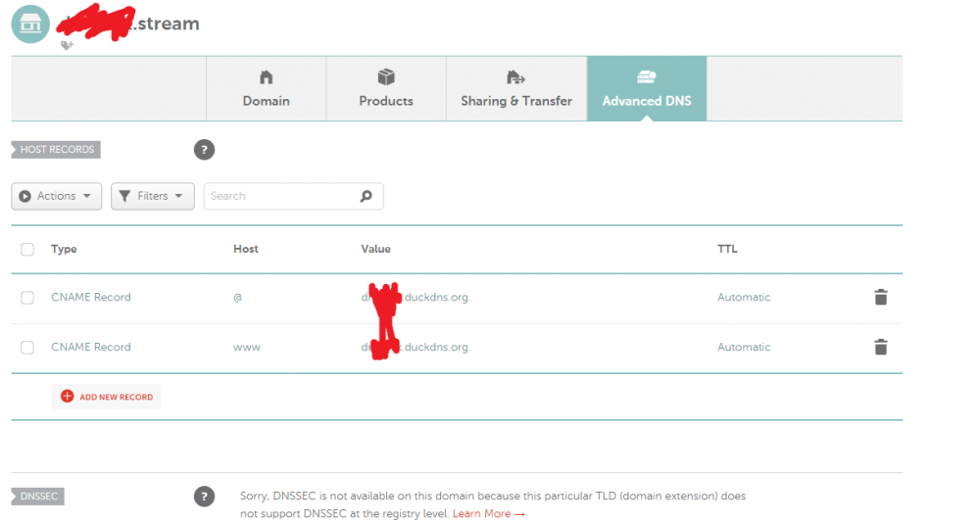Click the TTL column header

pos(727,249)
